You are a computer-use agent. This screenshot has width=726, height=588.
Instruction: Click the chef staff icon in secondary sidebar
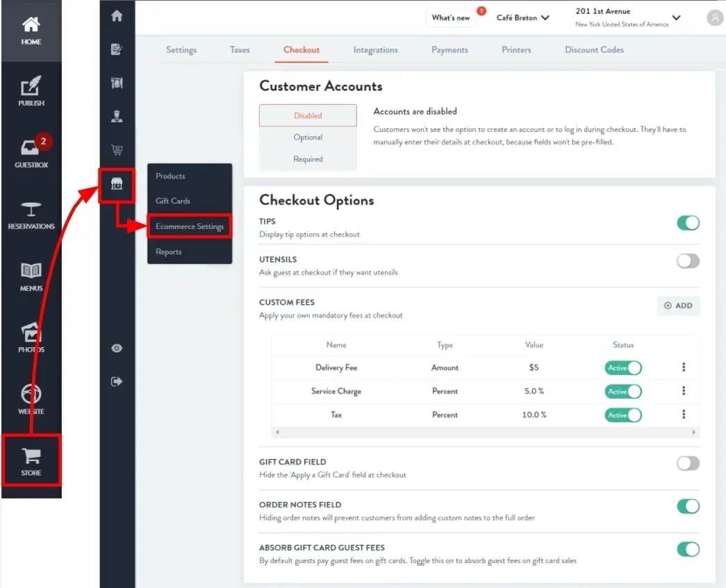click(x=117, y=116)
